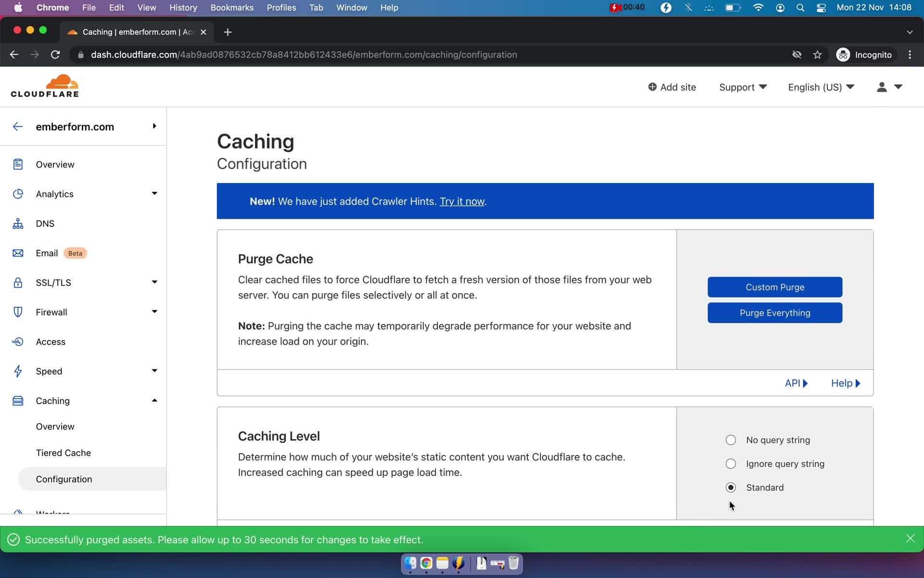Open Tiered Cache settings
Viewport: 924px width, 578px height.
coord(63,452)
